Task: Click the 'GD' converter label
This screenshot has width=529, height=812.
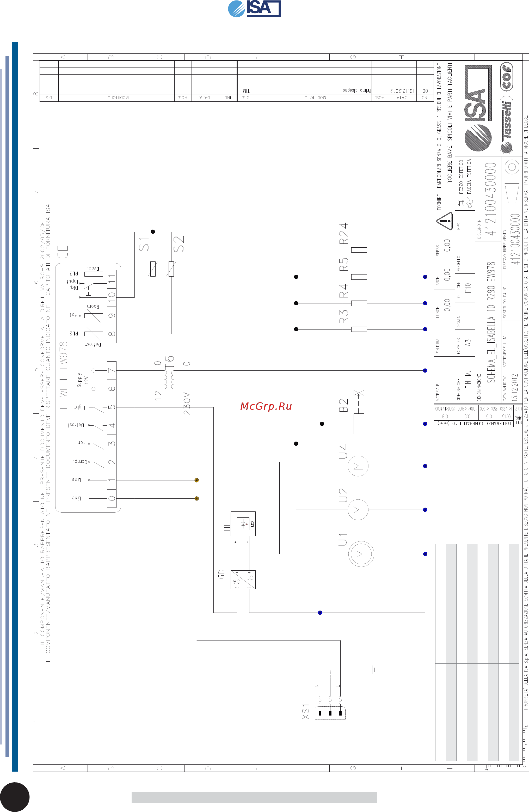Action: tap(221, 574)
